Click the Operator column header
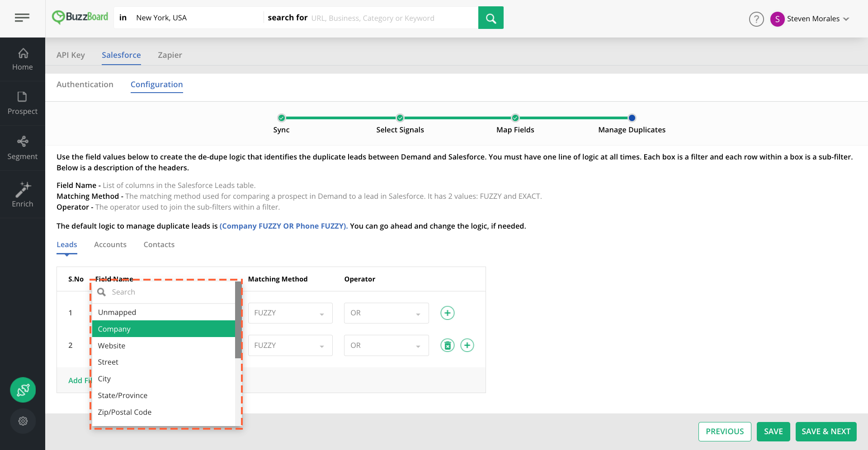Screen dimensions: 868x450 (360, 279)
